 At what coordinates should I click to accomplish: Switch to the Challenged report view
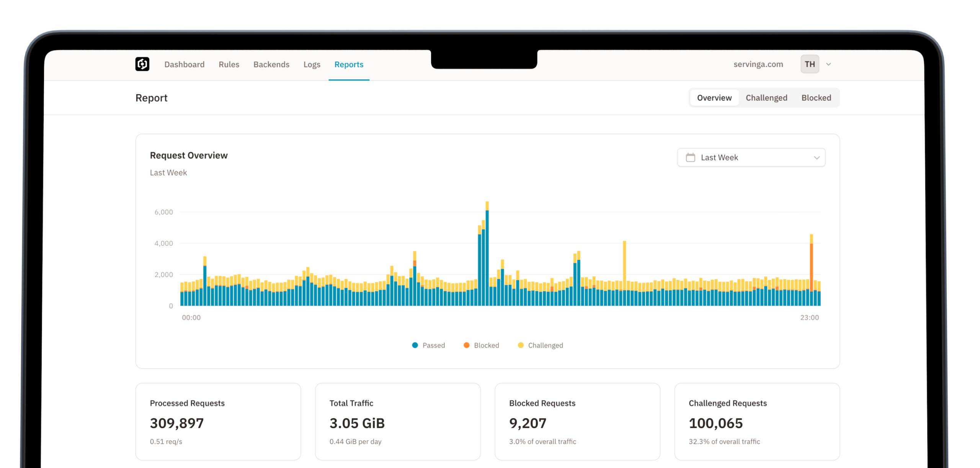pyautogui.click(x=766, y=98)
